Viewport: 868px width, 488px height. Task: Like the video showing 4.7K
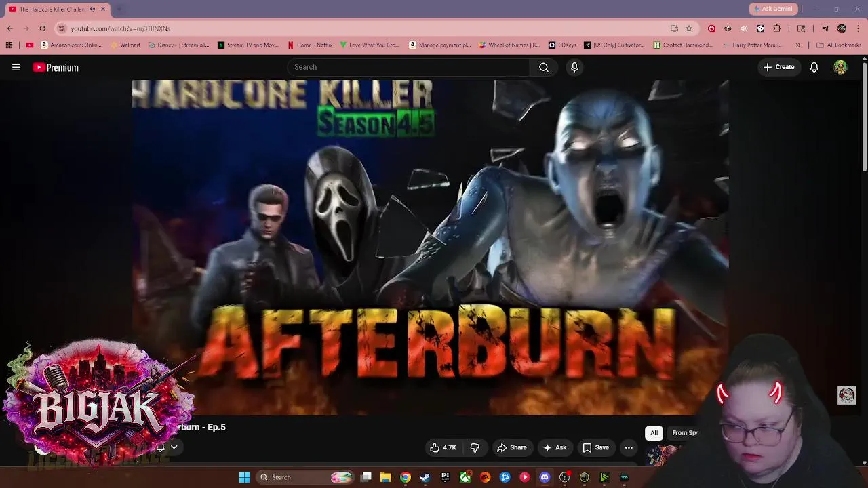click(x=443, y=447)
